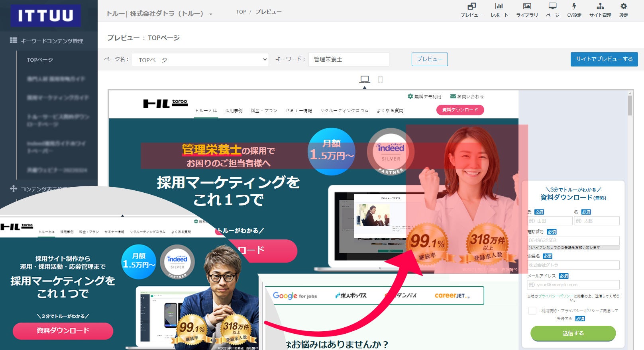Click the careerjet logo
Viewport: 644px width, 350px height.
pos(452,295)
